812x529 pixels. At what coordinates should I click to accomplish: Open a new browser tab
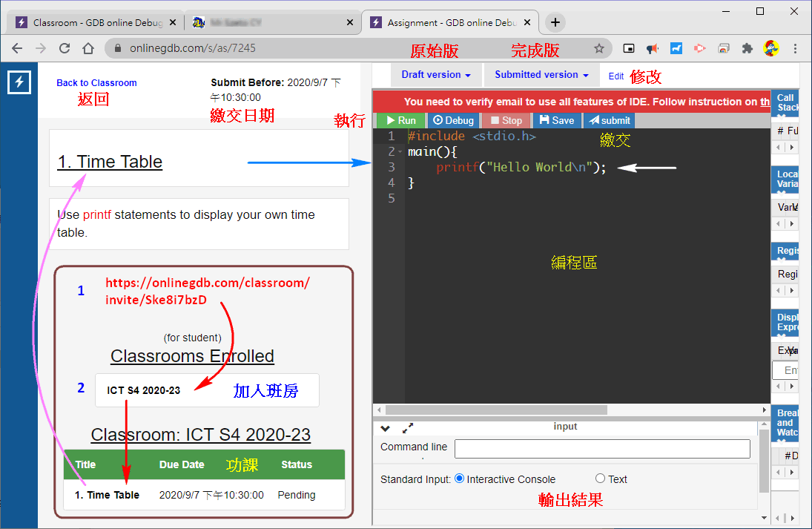pos(555,22)
